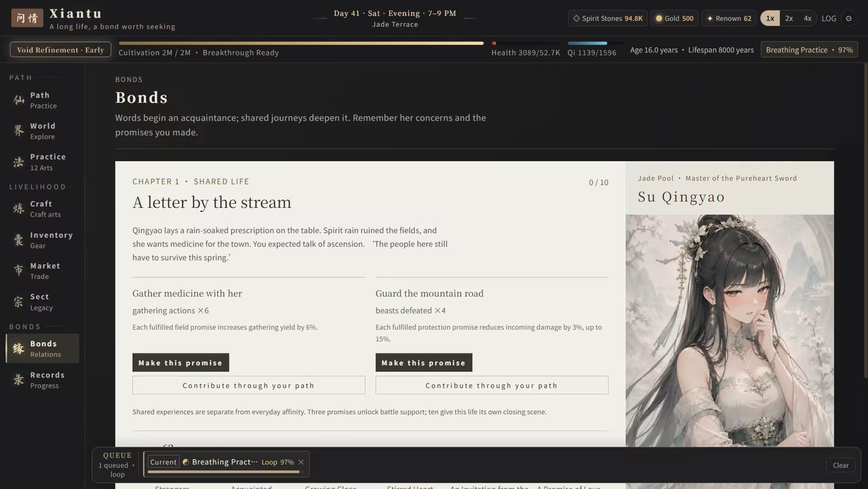Image resolution: width=868 pixels, height=489 pixels.
Task: Go to the Practice menu item
Action: coord(42,162)
